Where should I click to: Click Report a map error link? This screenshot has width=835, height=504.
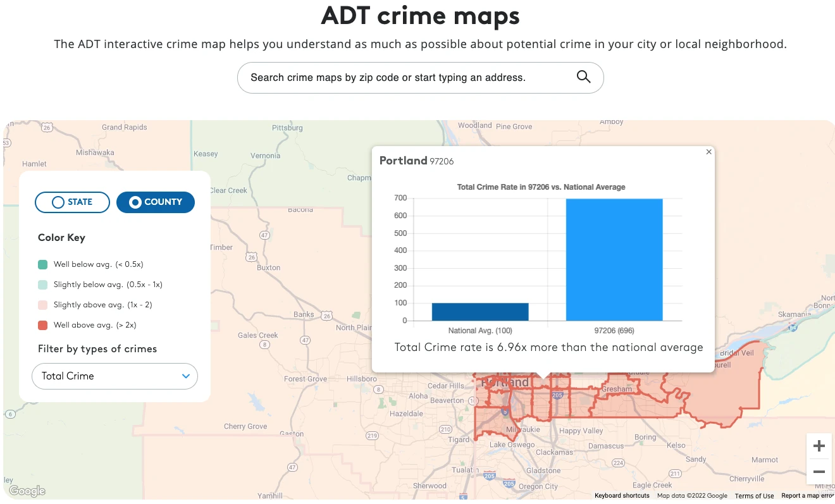click(x=808, y=496)
